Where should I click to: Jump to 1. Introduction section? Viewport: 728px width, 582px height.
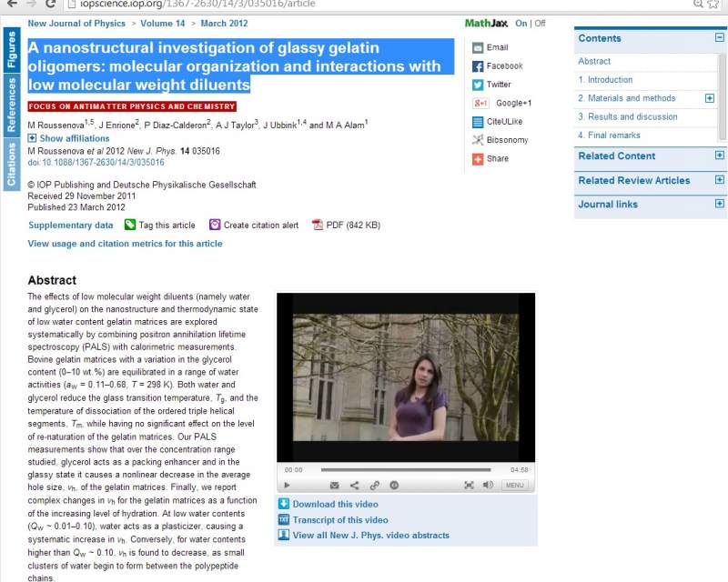tap(605, 80)
